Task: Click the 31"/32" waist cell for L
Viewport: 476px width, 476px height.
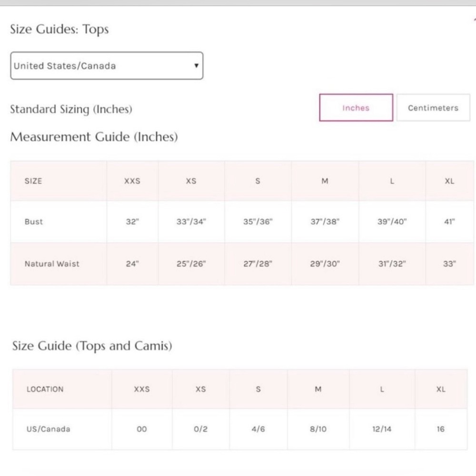Action: tap(392, 264)
